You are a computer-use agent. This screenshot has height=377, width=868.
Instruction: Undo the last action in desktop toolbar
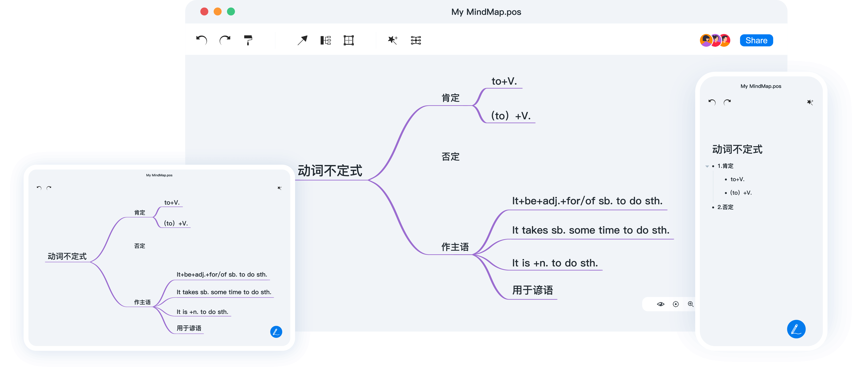point(201,40)
